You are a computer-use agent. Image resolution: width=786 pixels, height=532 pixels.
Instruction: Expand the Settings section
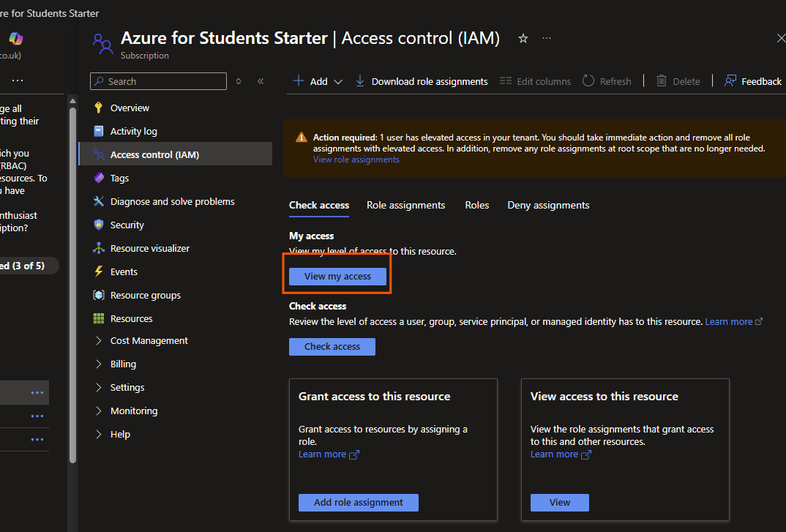[99, 388]
